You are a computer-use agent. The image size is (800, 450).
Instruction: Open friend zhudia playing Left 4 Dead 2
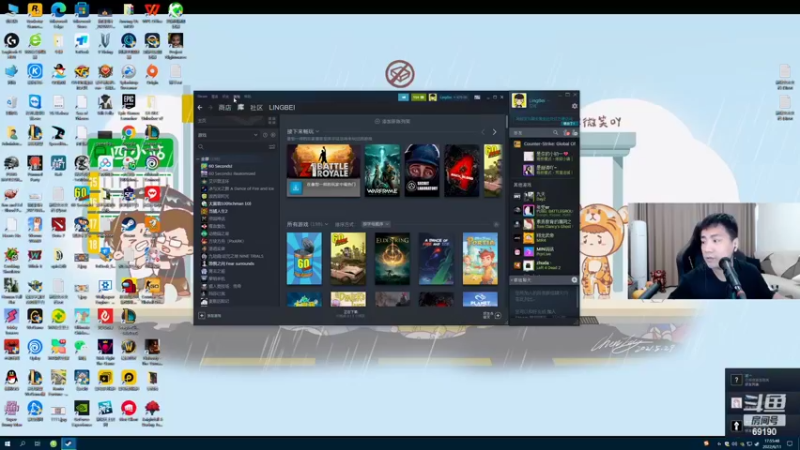545,265
